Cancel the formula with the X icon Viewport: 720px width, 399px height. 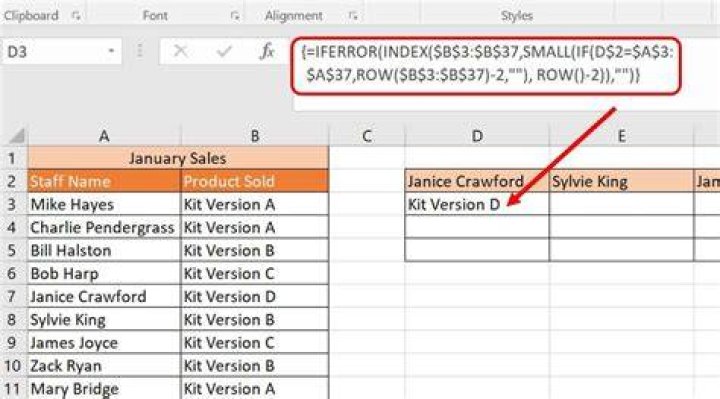180,51
